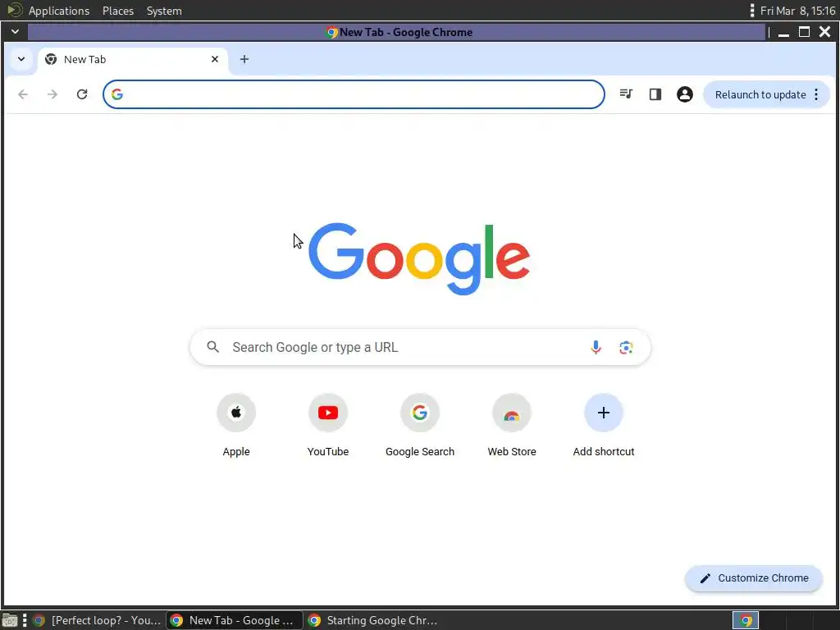Click the Add shortcut label text
Screen dimensions: 840x630
(603, 452)
